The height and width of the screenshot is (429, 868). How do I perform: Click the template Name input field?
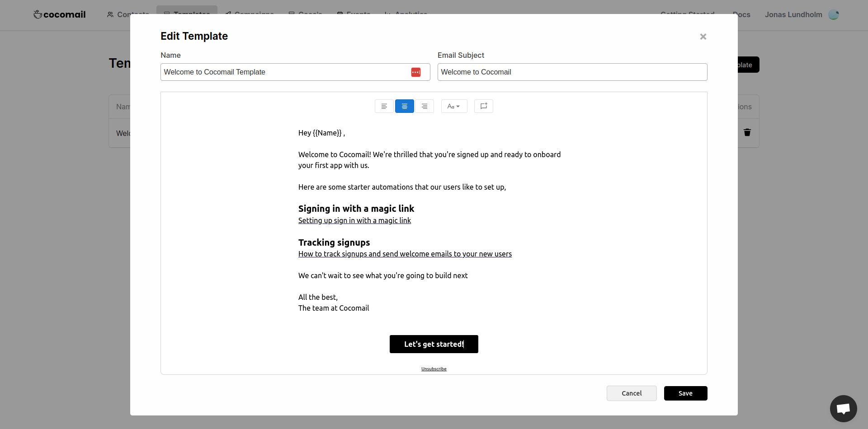(x=285, y=72)
